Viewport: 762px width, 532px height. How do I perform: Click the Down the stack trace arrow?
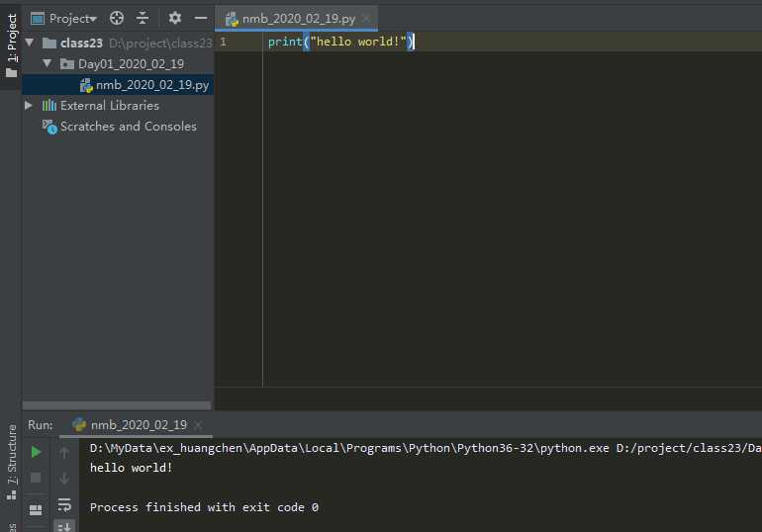click(64, 479)
